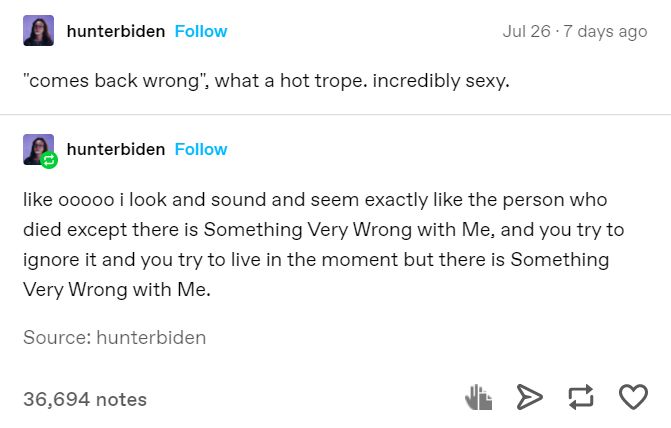
Task: Open the second hunterbiden username link
Action: click(x=115, y=149)
